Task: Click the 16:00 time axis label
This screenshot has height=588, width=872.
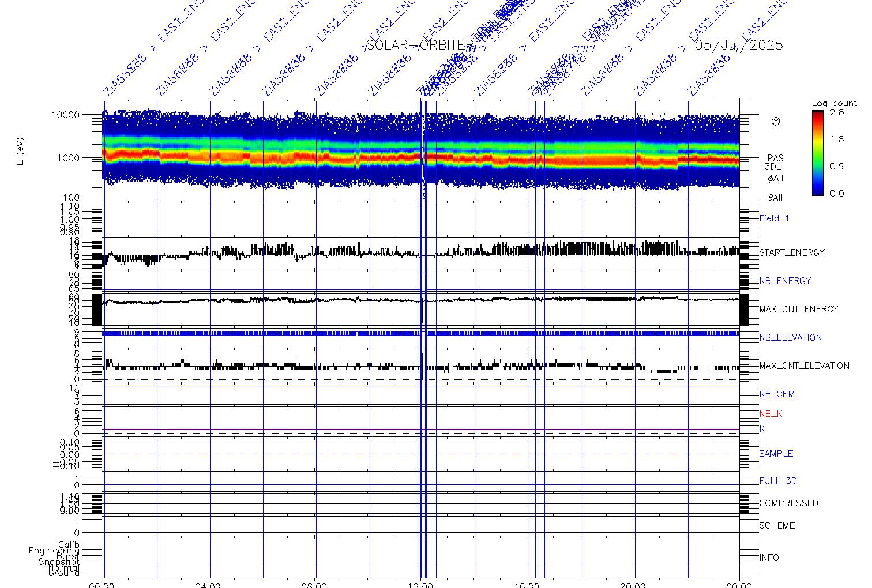Action: pyautogui.click(x=527, y=585)
